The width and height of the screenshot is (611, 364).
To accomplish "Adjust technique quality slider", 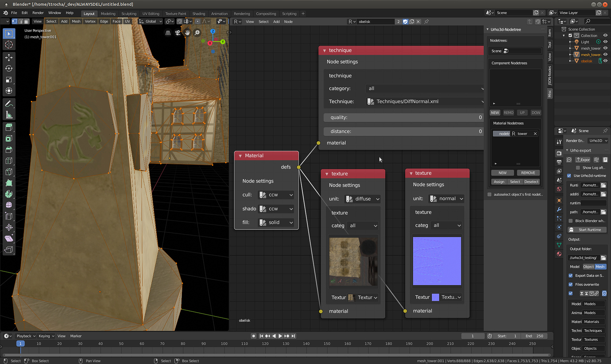I will (x=403, y=117).
